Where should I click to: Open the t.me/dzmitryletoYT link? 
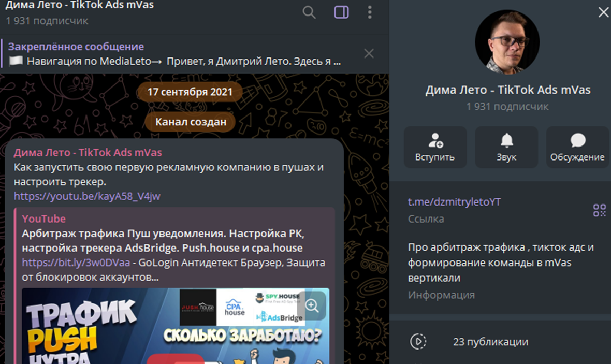pos(454,202)
